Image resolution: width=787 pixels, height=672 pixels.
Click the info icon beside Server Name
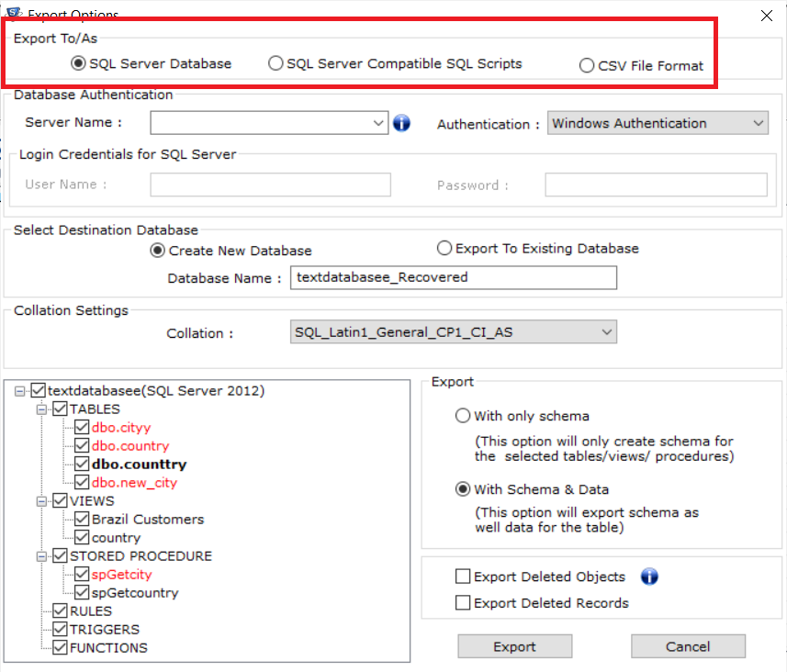[401, 123]
